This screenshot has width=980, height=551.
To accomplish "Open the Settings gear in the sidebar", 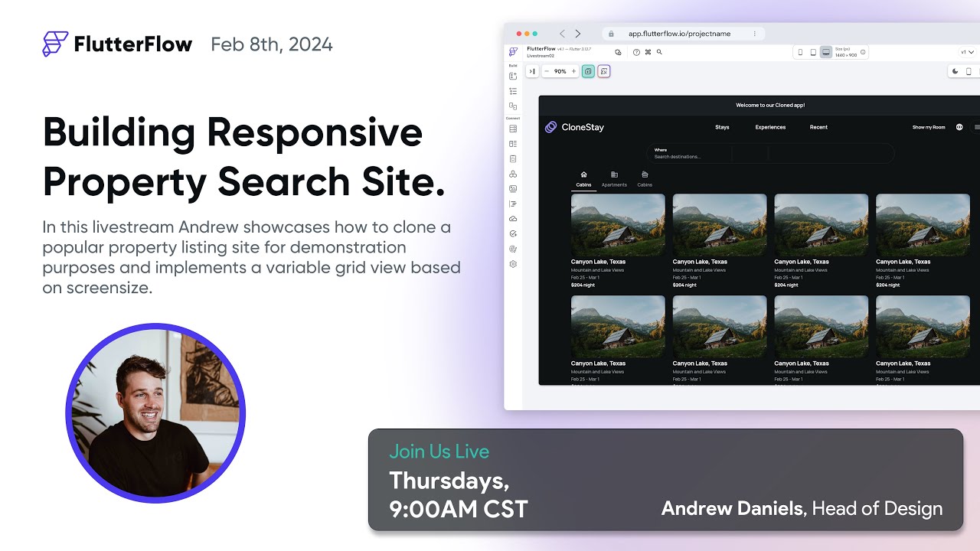I will click(513, 263).
